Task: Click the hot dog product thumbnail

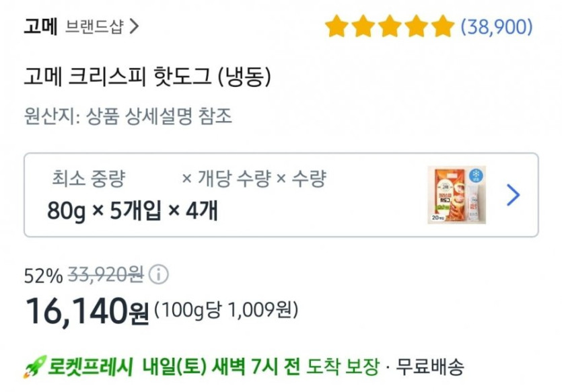Action: [447, 195]
